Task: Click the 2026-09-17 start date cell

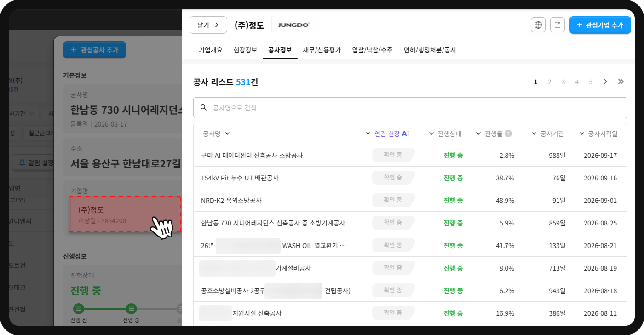Action: [x=600, y=155]
